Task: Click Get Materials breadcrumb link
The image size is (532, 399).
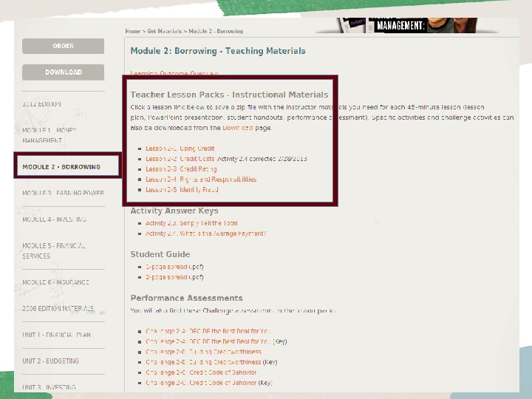Action: 164,31
